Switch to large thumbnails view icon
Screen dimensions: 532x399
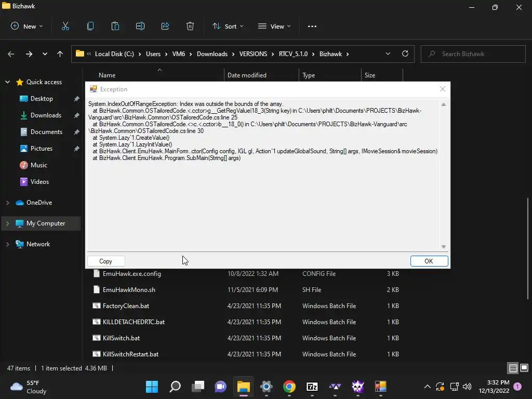tap(524, 368)
